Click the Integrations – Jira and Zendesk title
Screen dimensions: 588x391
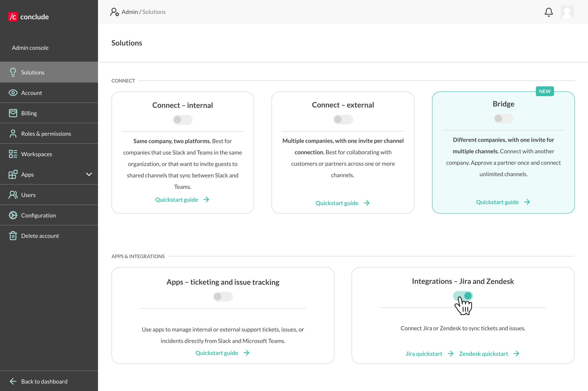(463, 281)
